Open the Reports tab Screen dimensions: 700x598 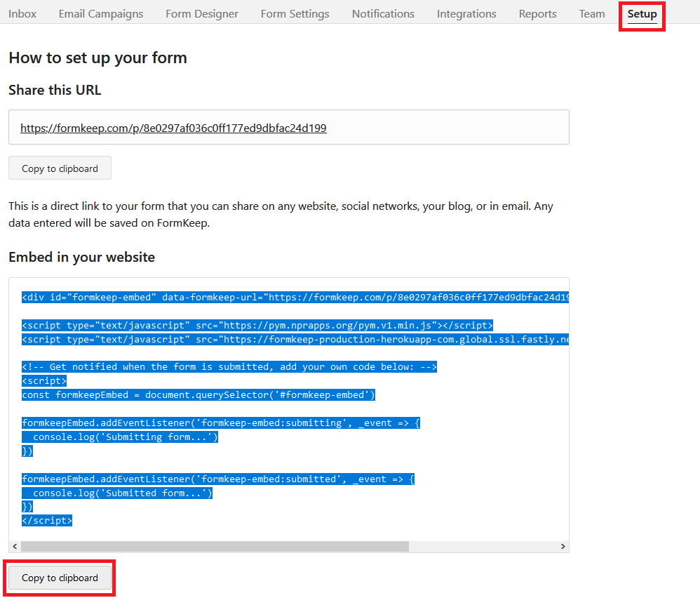click(x=537, y=14)
